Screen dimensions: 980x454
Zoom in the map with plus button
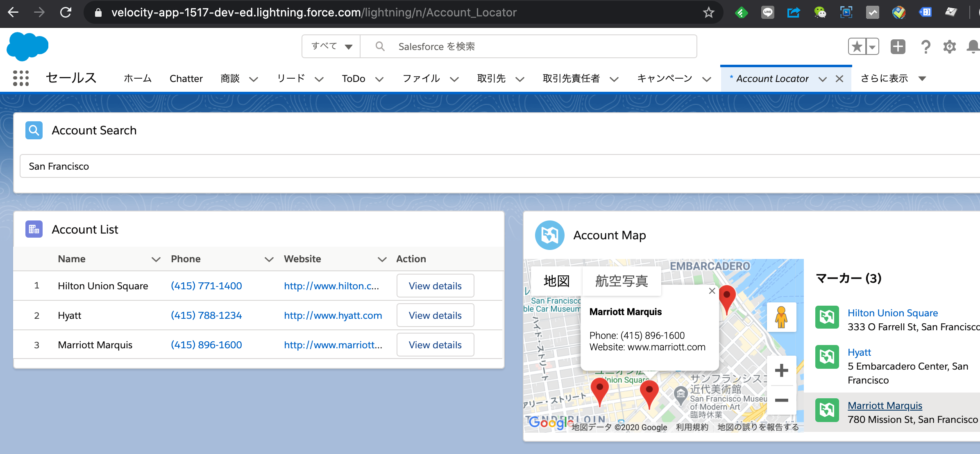781,370
